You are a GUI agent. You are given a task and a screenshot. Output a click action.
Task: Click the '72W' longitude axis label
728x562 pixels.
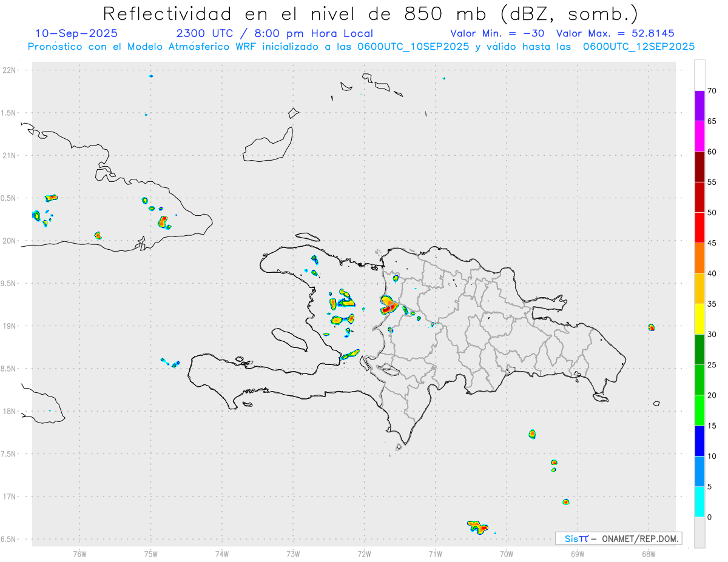click(364, 554)
